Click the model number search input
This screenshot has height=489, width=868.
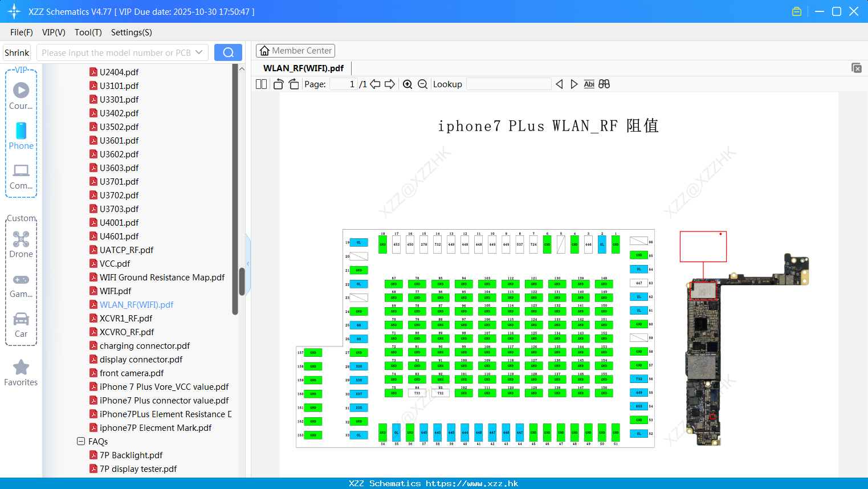tap(116, 52)
